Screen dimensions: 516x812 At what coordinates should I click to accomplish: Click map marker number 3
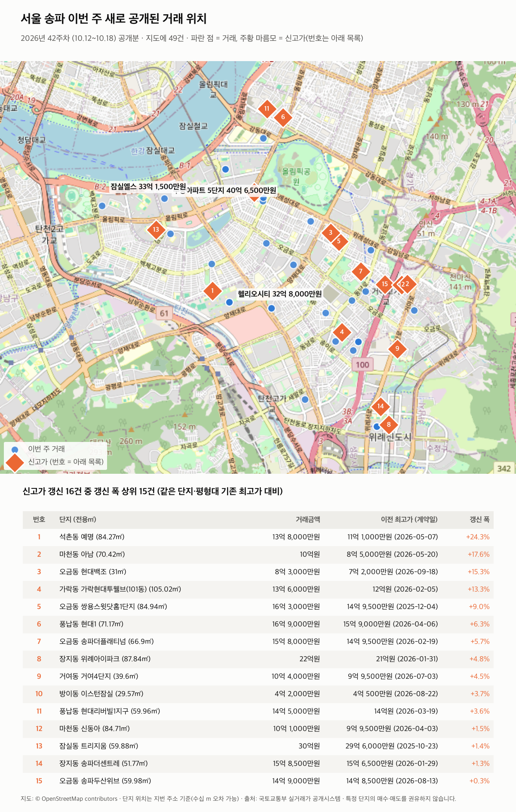click(x=330, y=232)
